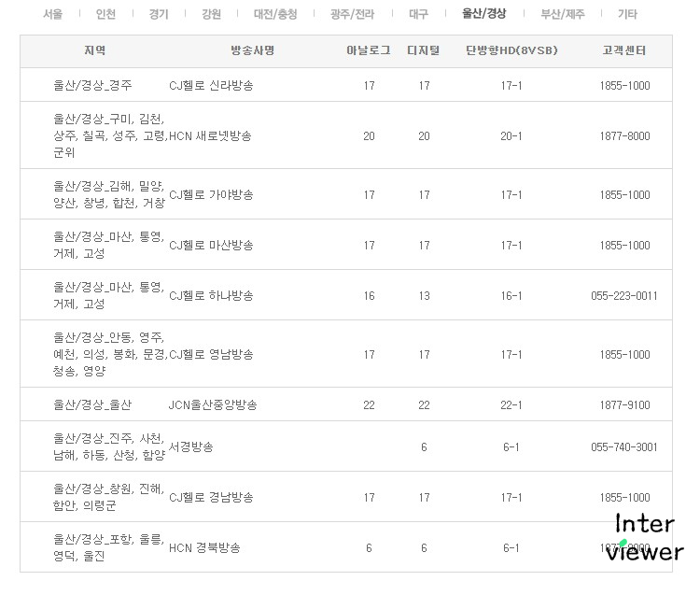Click 서경방송 broadcaster name

click(x=190, y=446)
